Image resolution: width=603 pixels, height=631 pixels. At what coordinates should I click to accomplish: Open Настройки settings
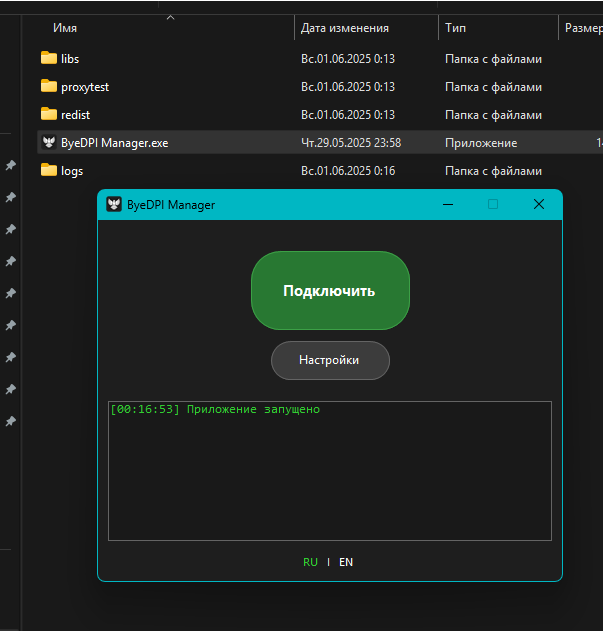[x=329, y=360]
